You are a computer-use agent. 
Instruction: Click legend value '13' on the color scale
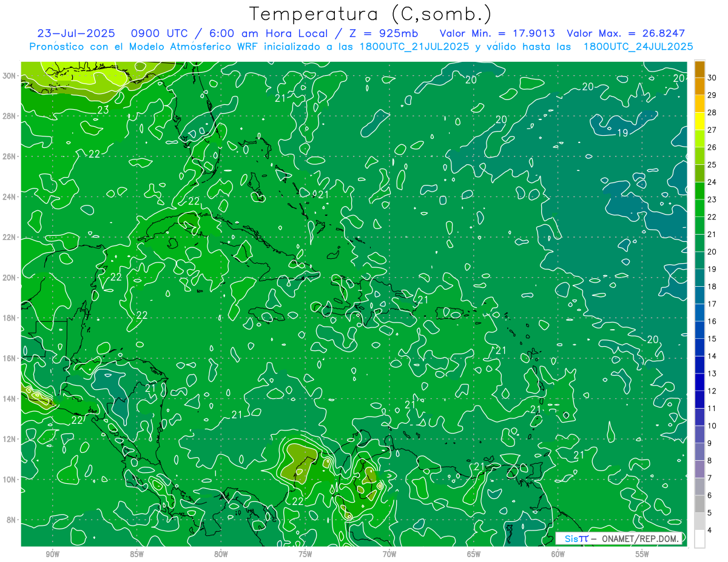click(712, 373)
